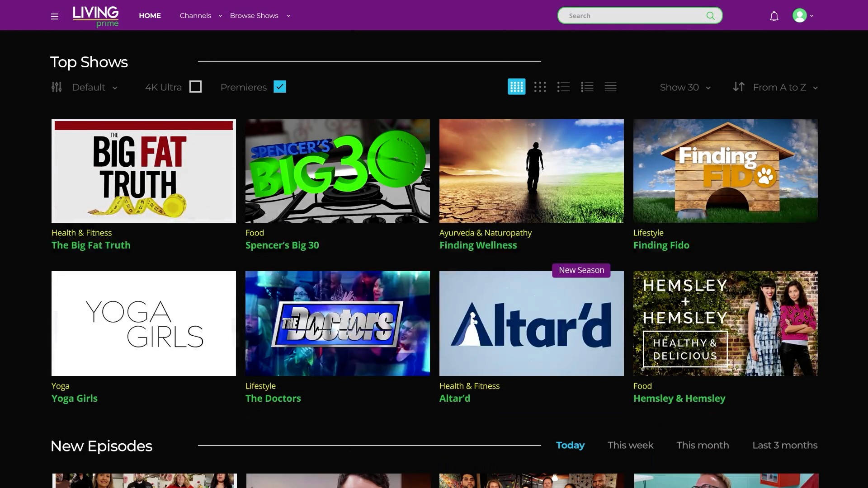Choose the compact lines view icon

click(610, 87)
